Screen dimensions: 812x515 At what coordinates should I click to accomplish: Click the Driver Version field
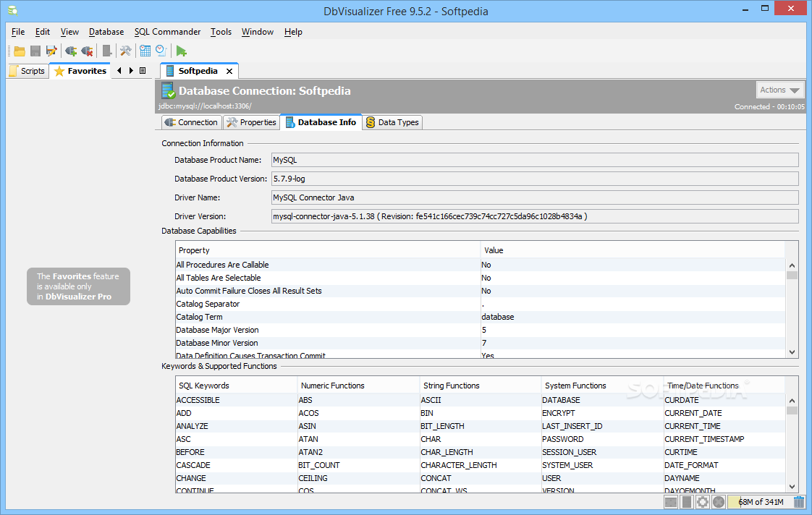coord(535,216)
